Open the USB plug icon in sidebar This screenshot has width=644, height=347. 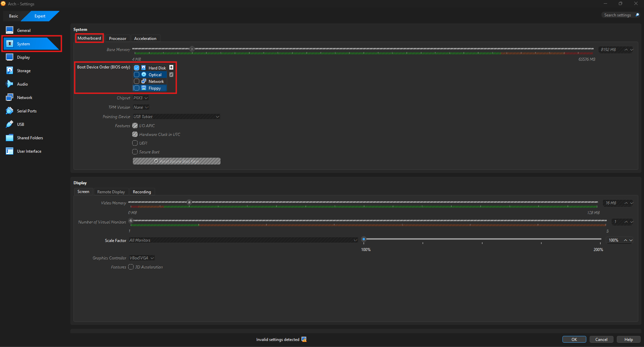[10, 124]
